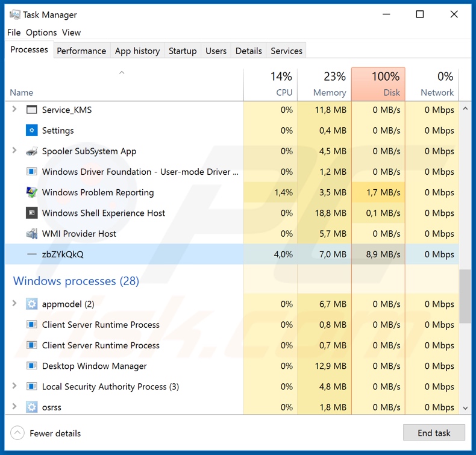Expand Local Security Authority Process (3)
Image resolution: width=476 pixels, height=455 pixels.
point(14,386)
